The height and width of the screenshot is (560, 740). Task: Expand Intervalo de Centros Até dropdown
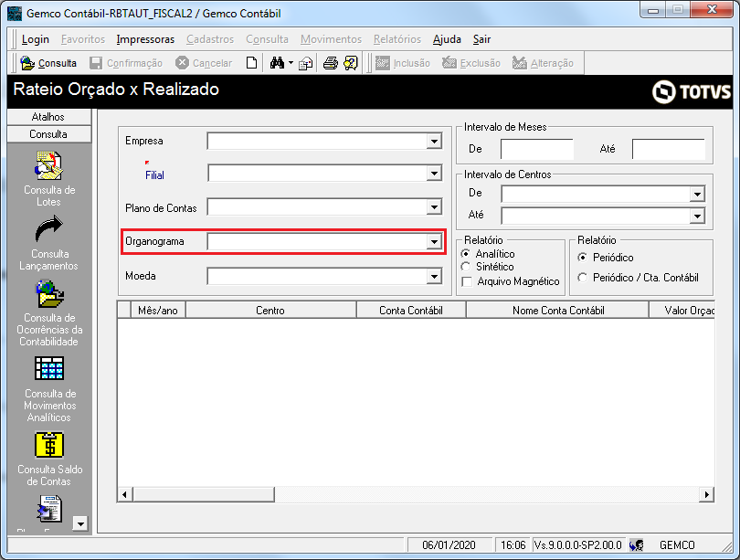[696, 217]
